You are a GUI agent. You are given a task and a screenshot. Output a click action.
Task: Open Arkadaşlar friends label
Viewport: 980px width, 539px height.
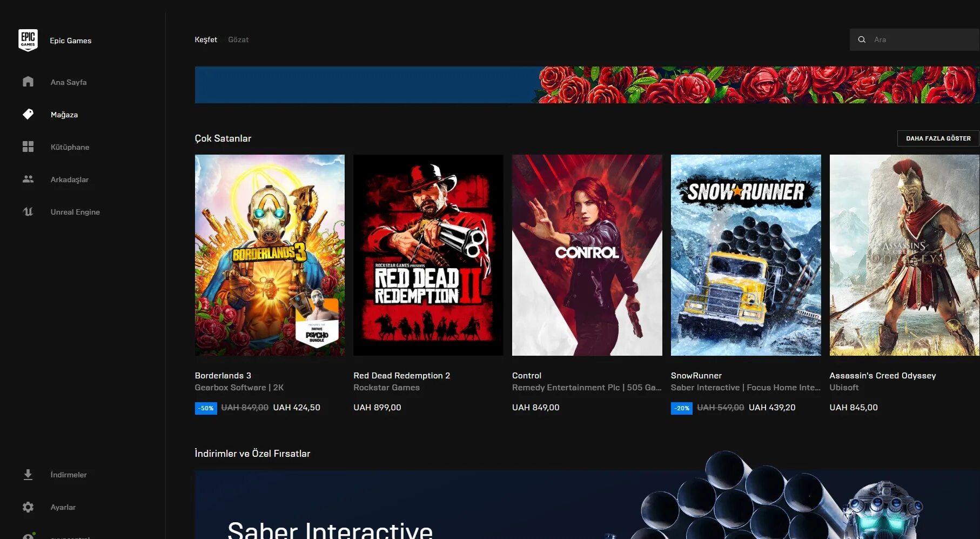pos(70,179)
